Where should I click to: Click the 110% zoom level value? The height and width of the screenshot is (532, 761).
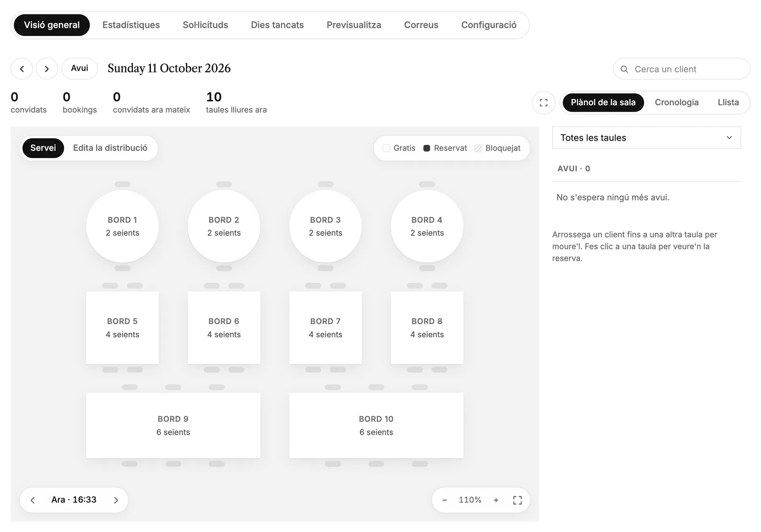(470, 500)
